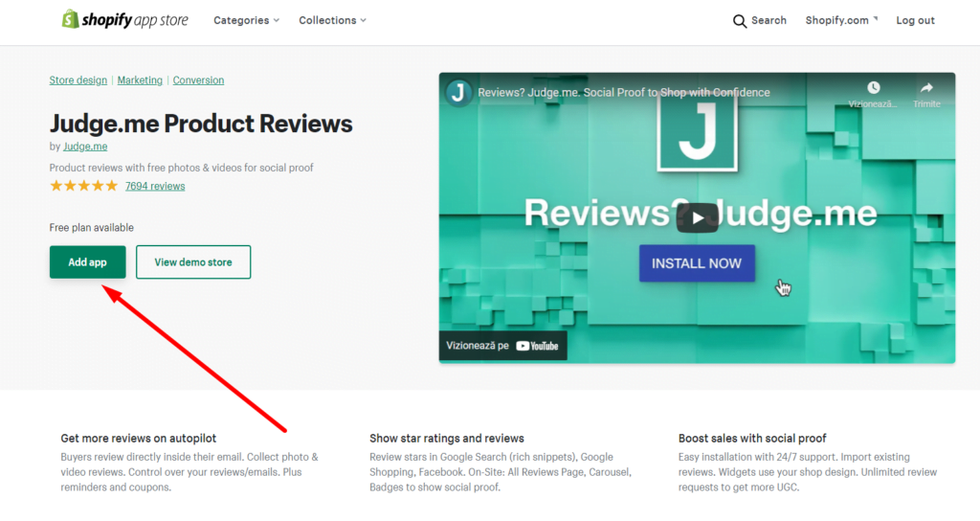The image size is (980, 521).
Task: Click the product tagline about free photos & videos
Action: [x=181, y=168]
